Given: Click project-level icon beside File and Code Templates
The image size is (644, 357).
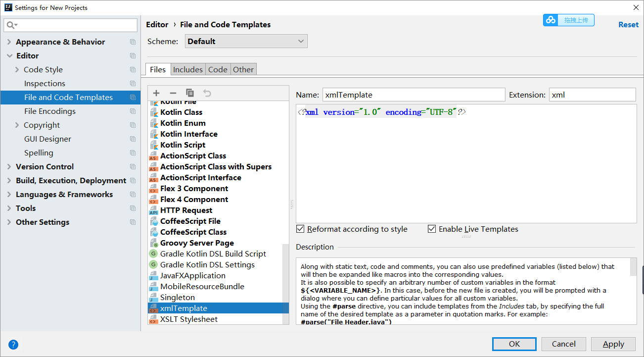Looking at the screenshot, I should tap(133, 98).
